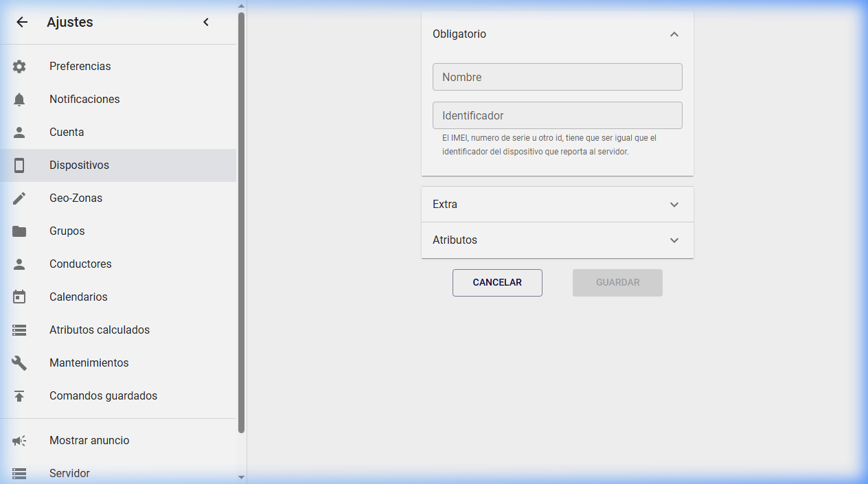Click the Atributos calculados storage icon
The height and width of the screenshot is (484, 868).
(19, 330)
